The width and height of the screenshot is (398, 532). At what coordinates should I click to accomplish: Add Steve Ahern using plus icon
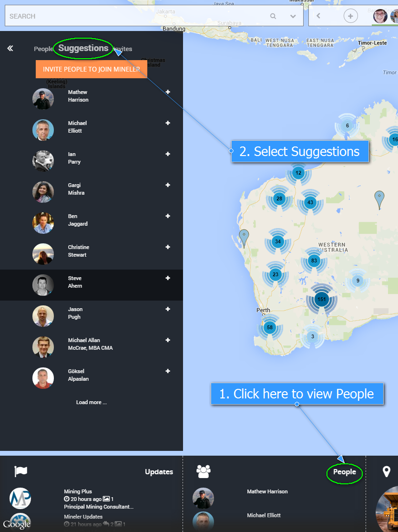click(168, 278)
